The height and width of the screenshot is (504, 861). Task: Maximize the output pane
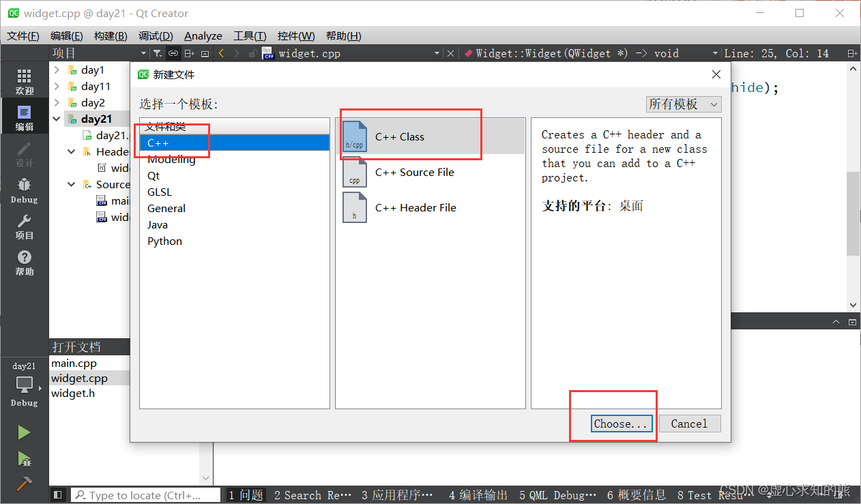(852, 322)
